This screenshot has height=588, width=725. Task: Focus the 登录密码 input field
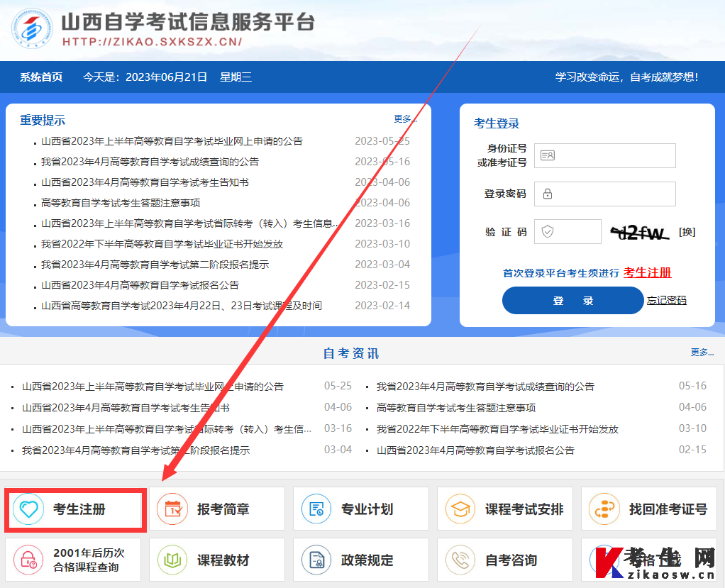[605, 194]
